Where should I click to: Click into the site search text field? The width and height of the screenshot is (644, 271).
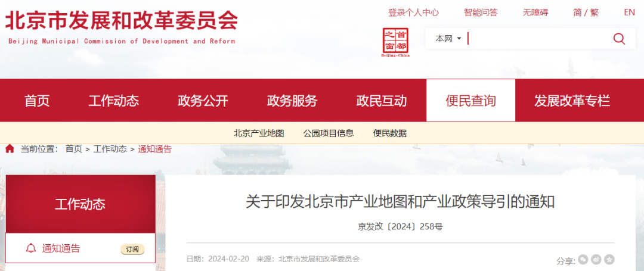pos(537,39)
